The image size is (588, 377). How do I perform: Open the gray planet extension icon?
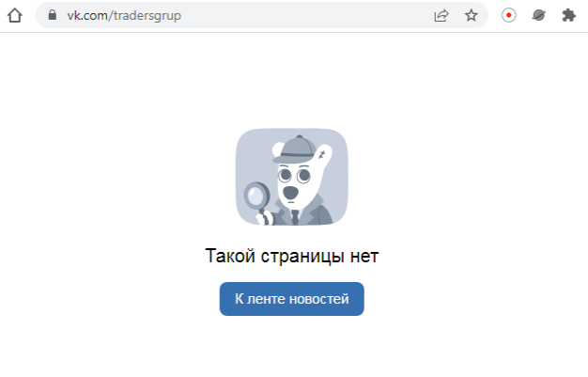pyautogui.click(x=539, y=15)
